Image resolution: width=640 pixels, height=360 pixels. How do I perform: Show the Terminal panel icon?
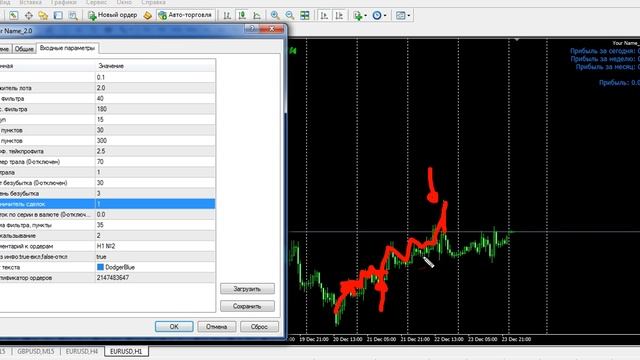pos(58,16)
